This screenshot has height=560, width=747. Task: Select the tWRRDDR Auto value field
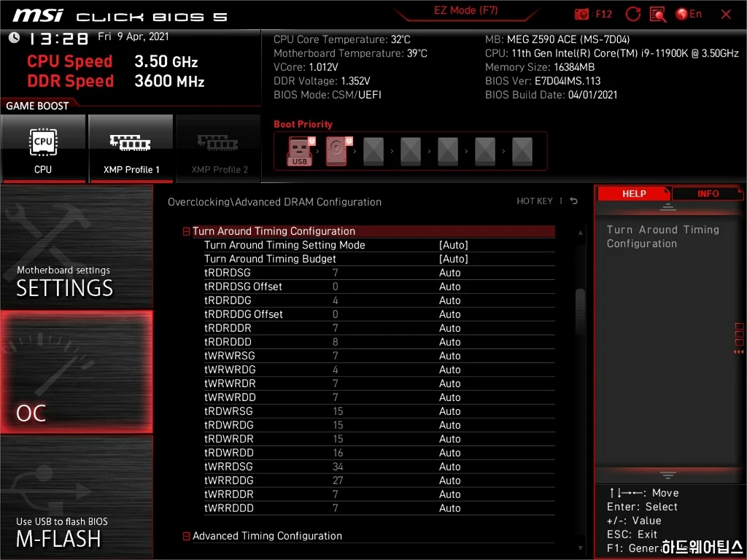tap(449, 494)
